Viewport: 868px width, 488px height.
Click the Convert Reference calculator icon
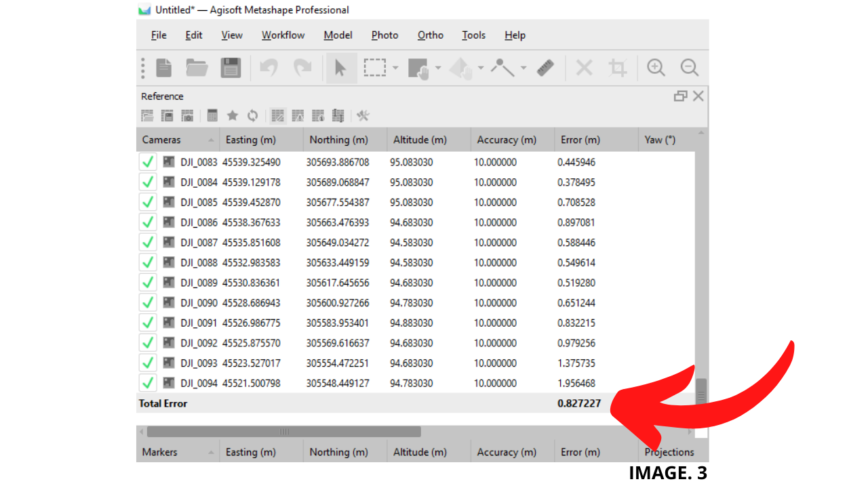212,116
